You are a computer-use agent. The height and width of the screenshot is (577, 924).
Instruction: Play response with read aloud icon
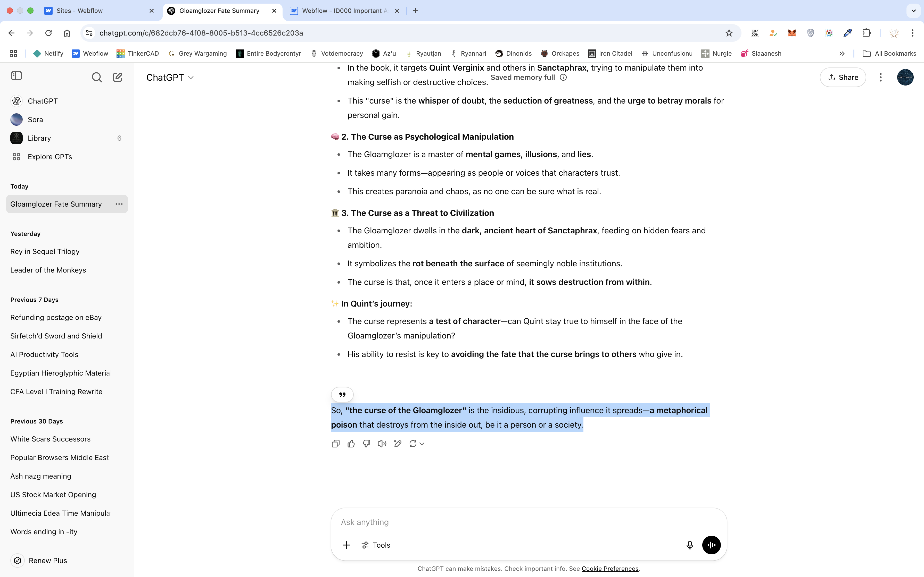(x=382, y=443)
